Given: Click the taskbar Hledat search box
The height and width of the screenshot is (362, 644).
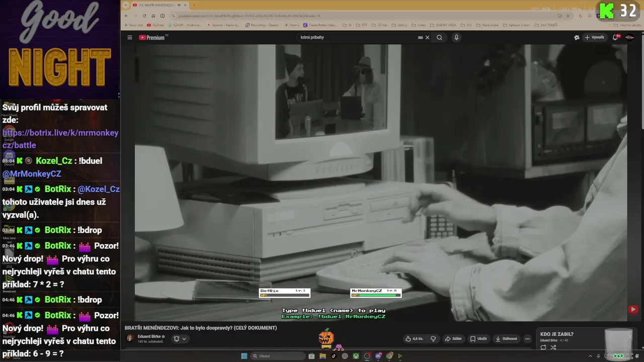Looking at the screenshot, I should (278, 356).
